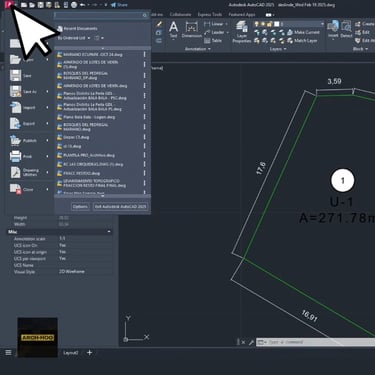Click Create block button
The width and height of the screenshot is (375, 375).
pos(365,24)
